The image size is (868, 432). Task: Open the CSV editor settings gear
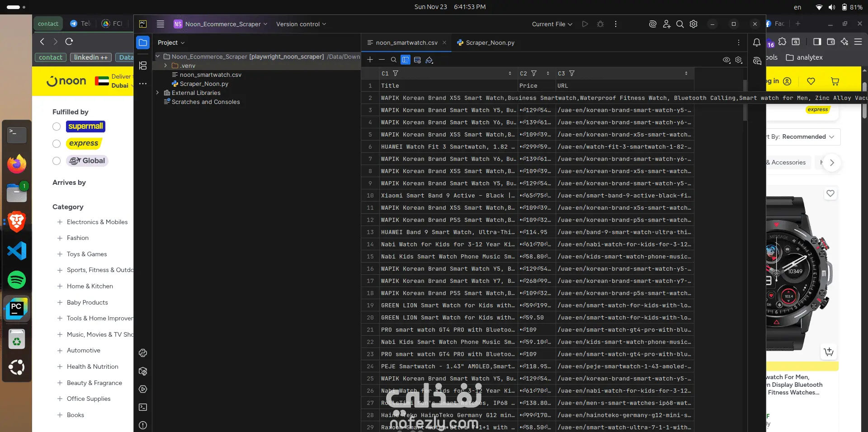[x=739, y=60]
